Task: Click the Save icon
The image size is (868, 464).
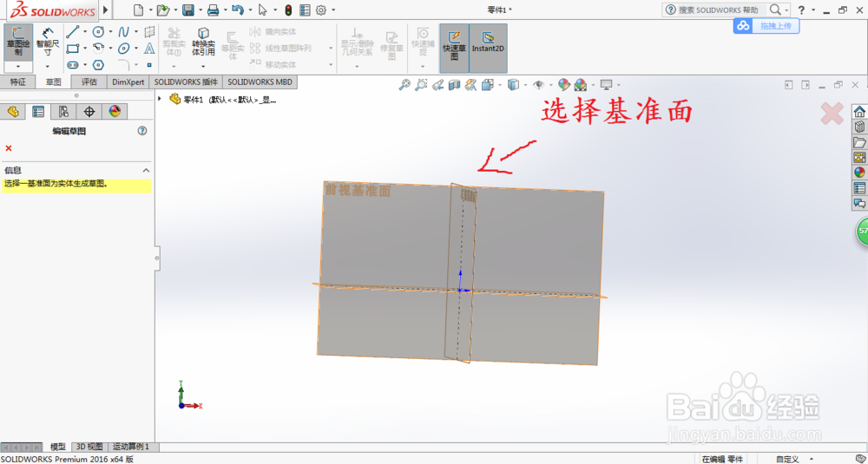Action: tap(188, 10)
